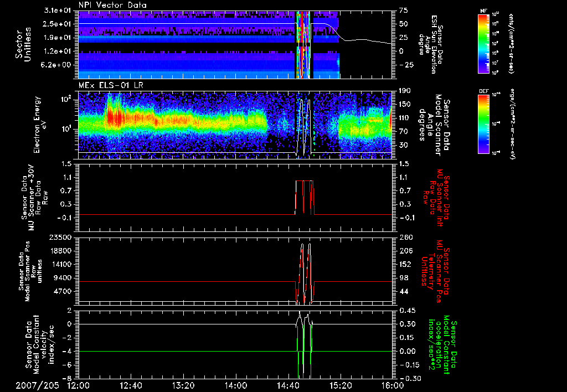Click the red "MU Scanner Inf Raw Data" label

(x=436, y=198)
